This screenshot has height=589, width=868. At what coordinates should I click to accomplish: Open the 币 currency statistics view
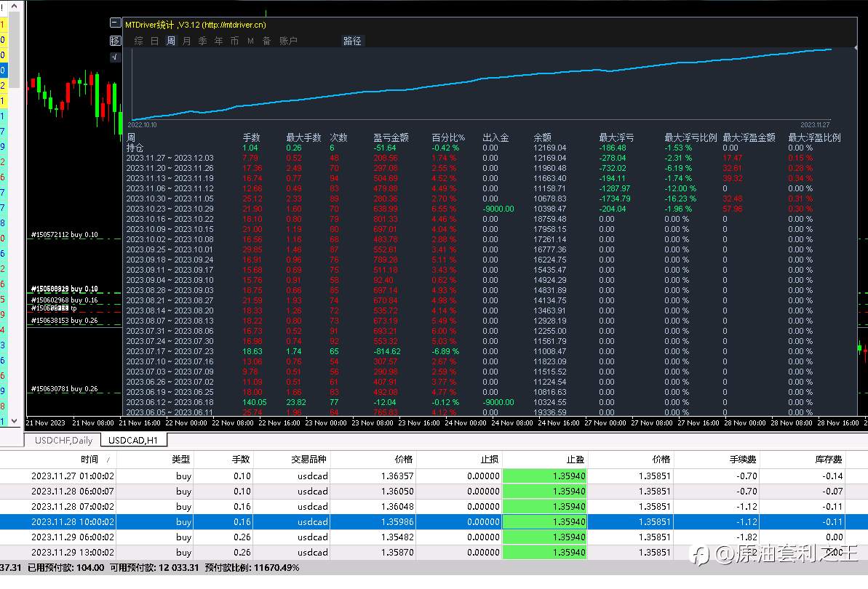[x=235, y=41]
